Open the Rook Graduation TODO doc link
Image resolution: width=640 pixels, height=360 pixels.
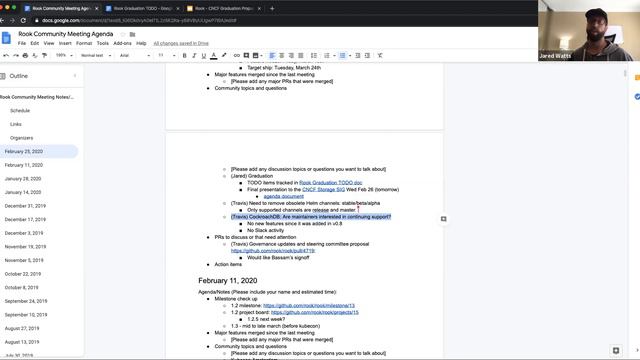click(x=331, y=183)
